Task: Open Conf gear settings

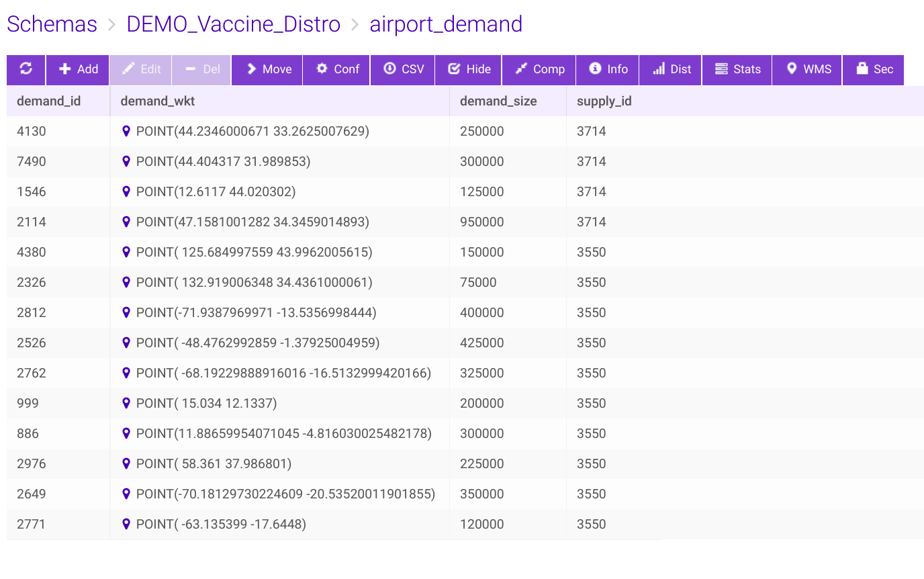Action: point(337,69)
